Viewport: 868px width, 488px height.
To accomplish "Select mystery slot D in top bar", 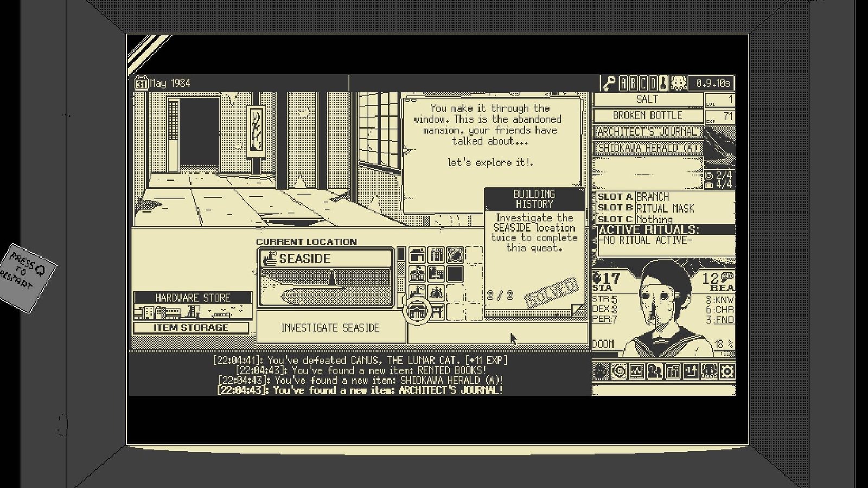I will pyautogui.click(x=653, y=83).
